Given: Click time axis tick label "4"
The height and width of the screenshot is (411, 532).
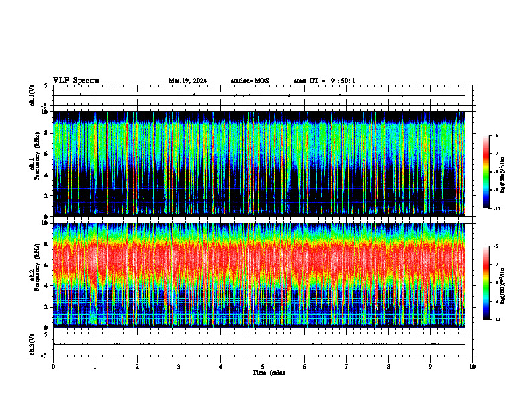Looking at the screenshot, I should pyautogui.click(x=221, y=367).
